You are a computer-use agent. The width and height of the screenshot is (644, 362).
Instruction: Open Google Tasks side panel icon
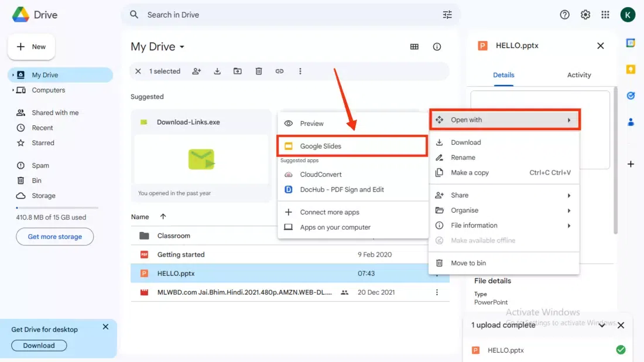[631, 95]
